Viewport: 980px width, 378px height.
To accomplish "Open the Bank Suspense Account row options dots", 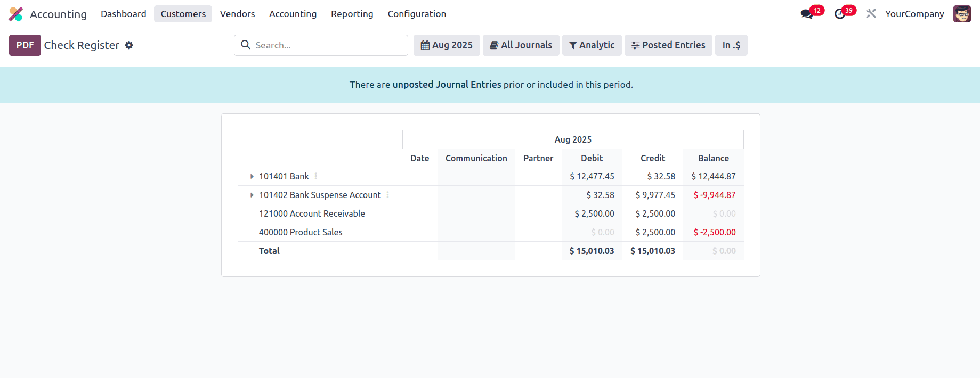I will [x=388, y=195].
